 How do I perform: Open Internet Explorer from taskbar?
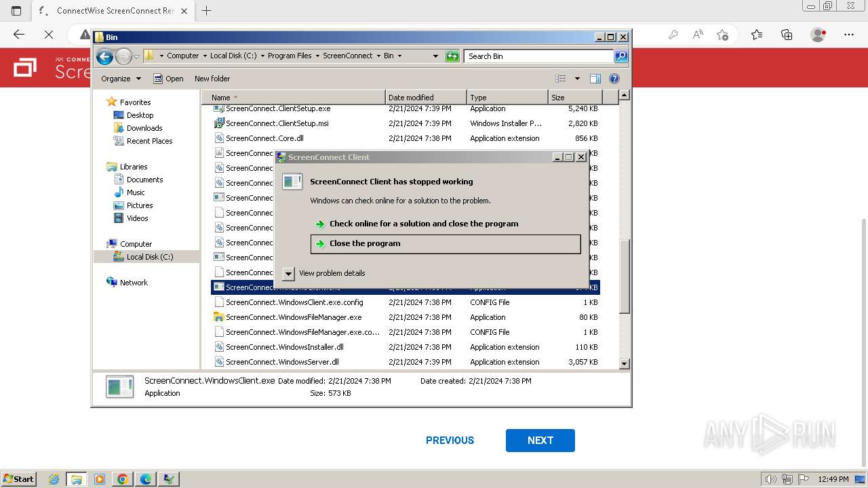[54, 479]
